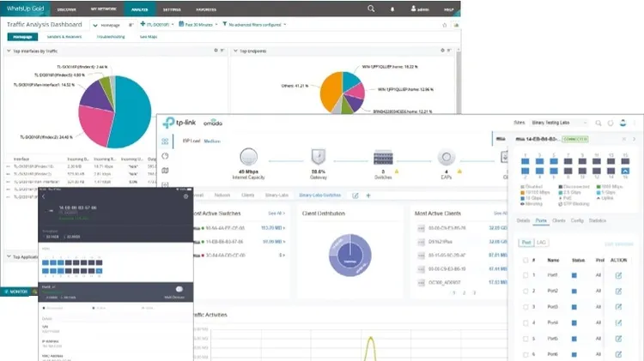Open MY NETWORK menu in WhatsUp Gold
Viewport: 644px width, 361px height.
click(104, 9)
